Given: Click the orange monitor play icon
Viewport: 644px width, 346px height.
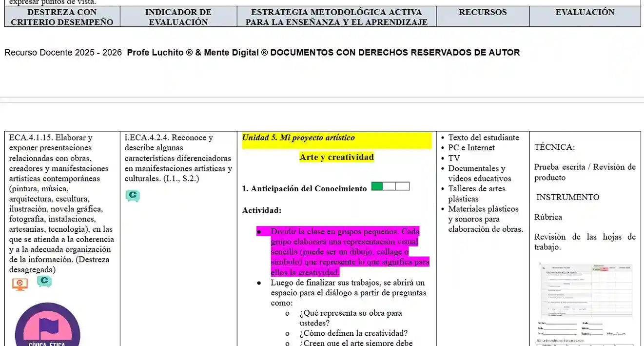Looking at the screenshot, I should [20, 284].
